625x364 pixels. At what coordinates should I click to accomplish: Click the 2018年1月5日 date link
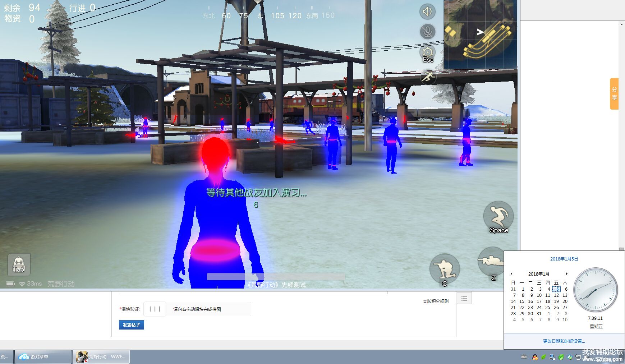(x=564, y=259)
